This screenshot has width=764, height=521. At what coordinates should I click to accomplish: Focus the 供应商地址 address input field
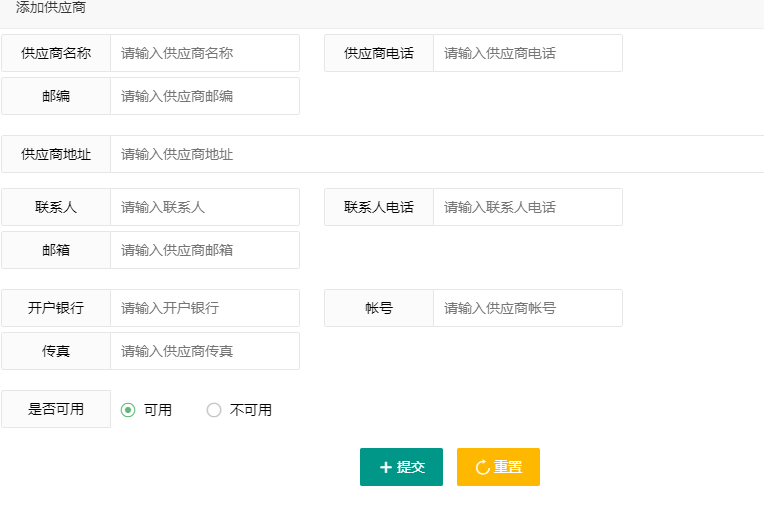coord(437,154)
